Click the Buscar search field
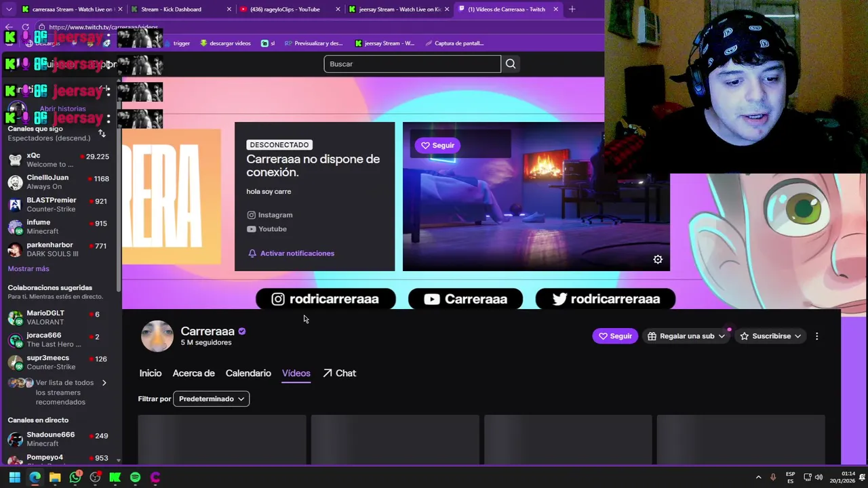This screenshot has height=488, width=868. [412, 64]
